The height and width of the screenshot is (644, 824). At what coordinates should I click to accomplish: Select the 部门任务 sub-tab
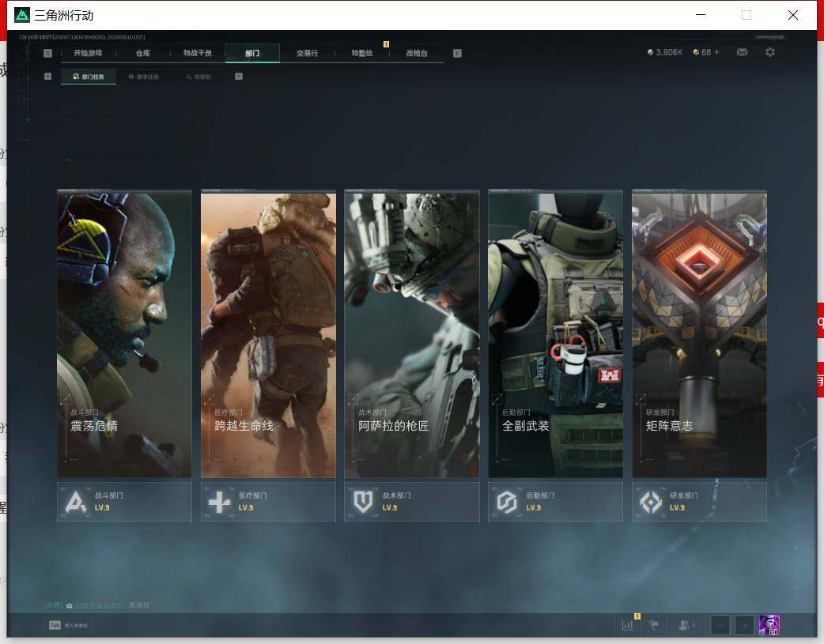tap(89, 77)
